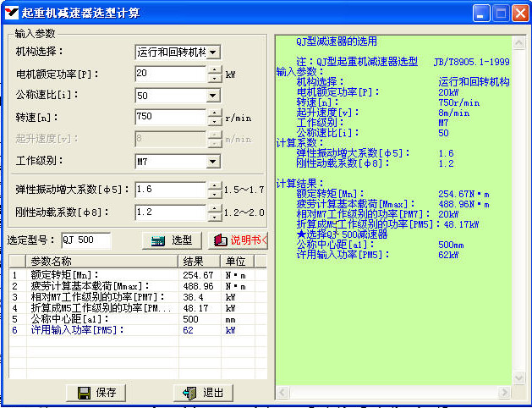Minimize the 起重机减速器选型计算 window
The image size is (532, 408).
(x=481, y=14)
